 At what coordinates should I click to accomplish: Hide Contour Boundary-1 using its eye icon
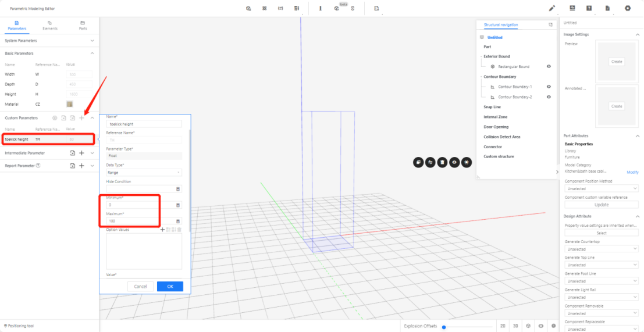coord(549,87)
